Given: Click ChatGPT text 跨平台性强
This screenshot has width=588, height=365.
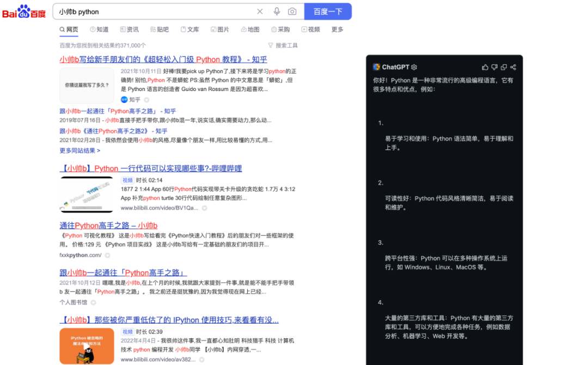Looking at the screenshot, I should pyautogui.click(x=400, y=258).
